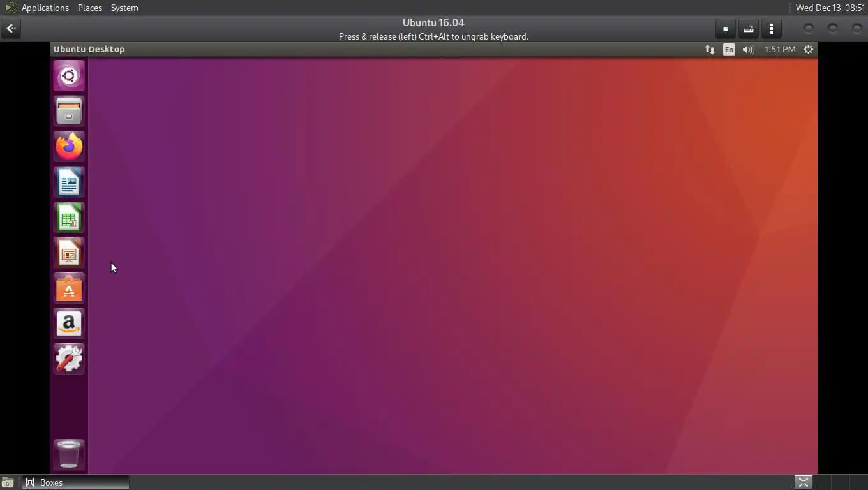Image resolution: width=868 pixels, height=490 pixels.
Task: Open Ubuntu Software center
Action: pos(69,288)
